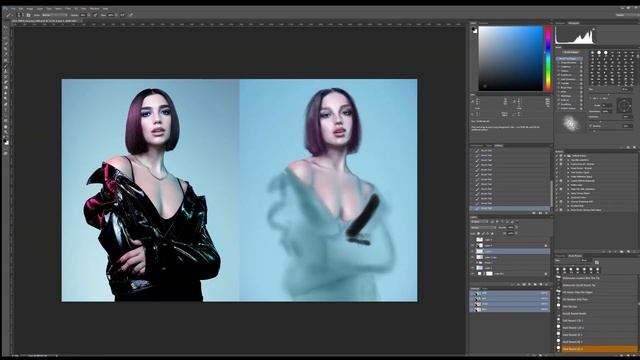The image size is (640, 360).
Task: Delete layer using Layers panel trash icon
Action: (x=546, y=284)
